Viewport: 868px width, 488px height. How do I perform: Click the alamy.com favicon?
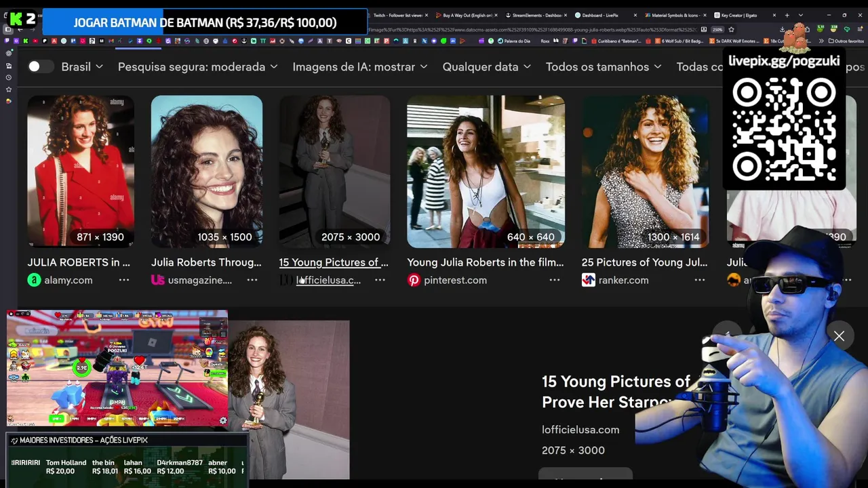[34, 280]
